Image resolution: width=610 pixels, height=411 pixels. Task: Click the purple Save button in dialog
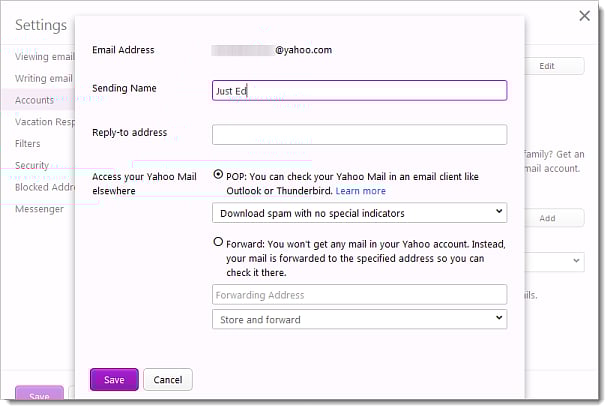[114, 379]
